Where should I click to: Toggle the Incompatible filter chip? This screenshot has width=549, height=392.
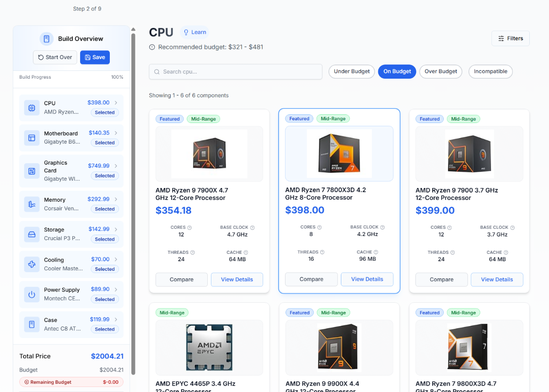[490, 71]
